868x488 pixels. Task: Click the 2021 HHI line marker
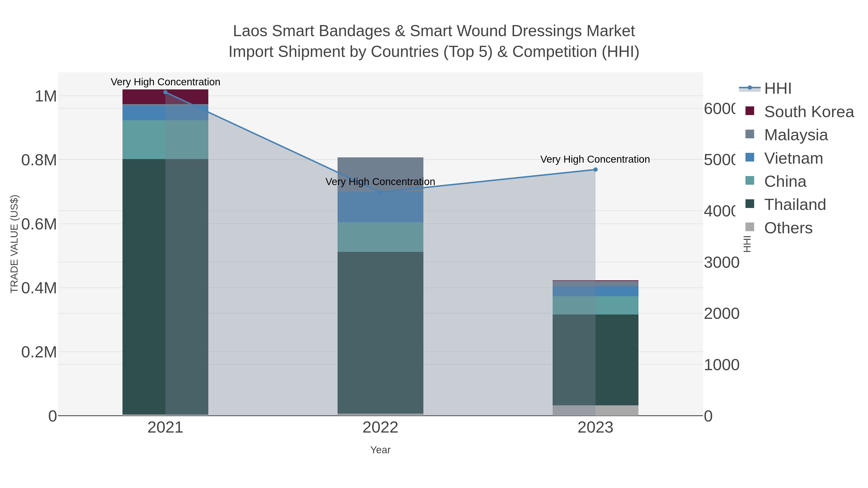point(165,92)
